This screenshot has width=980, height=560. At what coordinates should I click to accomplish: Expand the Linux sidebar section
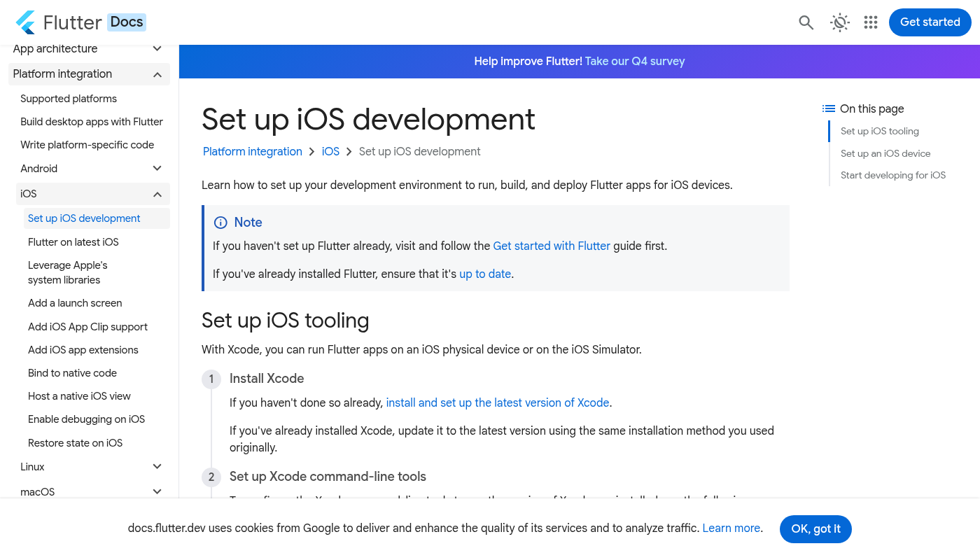pos(157,467)
